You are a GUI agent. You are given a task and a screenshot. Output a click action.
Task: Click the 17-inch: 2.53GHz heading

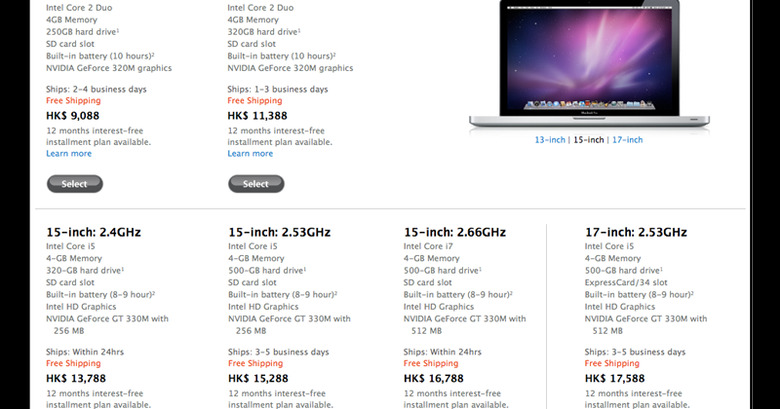point(636,232)
